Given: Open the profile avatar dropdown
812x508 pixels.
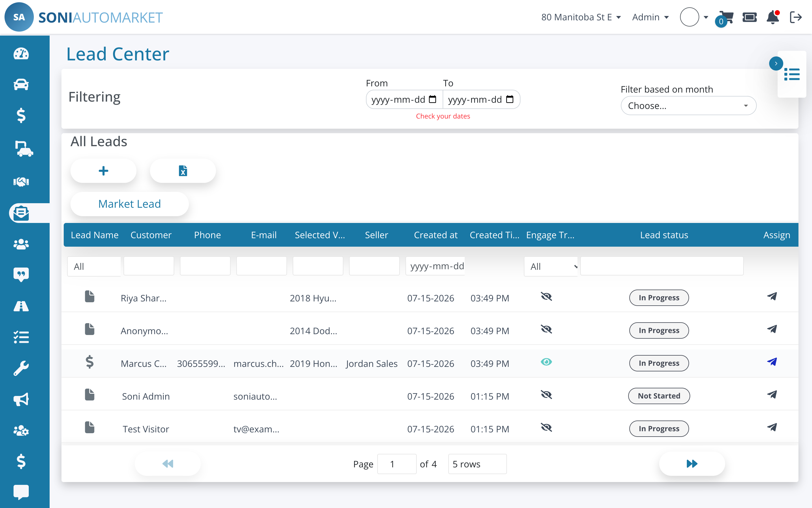Looking at the screenshot, I should point(694,17).
